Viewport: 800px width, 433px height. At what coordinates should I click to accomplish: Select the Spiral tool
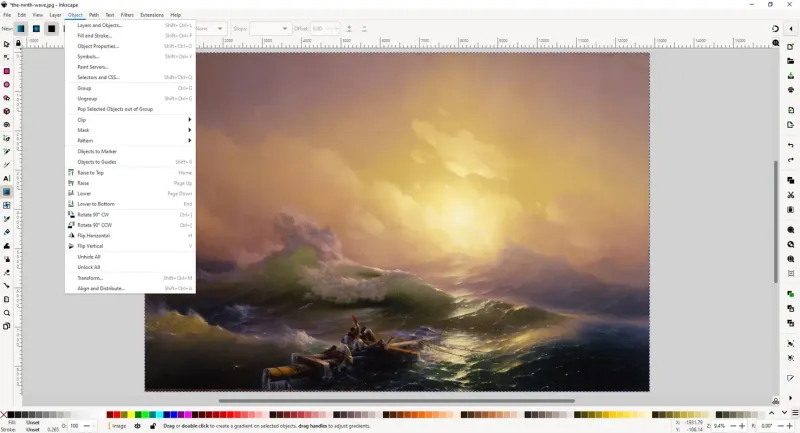pos(7,124)
